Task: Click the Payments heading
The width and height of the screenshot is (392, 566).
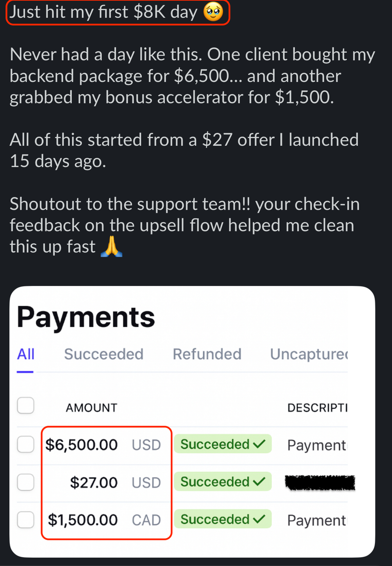Action: click(x=86, y=317)
